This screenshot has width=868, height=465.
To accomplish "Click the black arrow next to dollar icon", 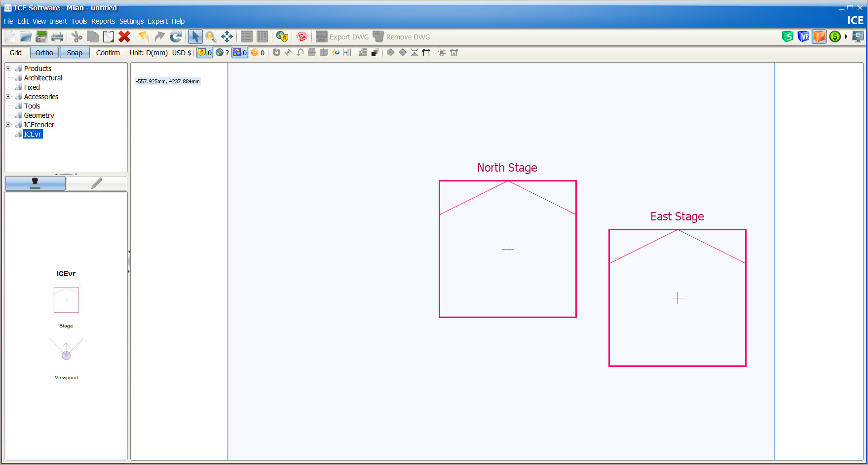I will coord(846,36).
